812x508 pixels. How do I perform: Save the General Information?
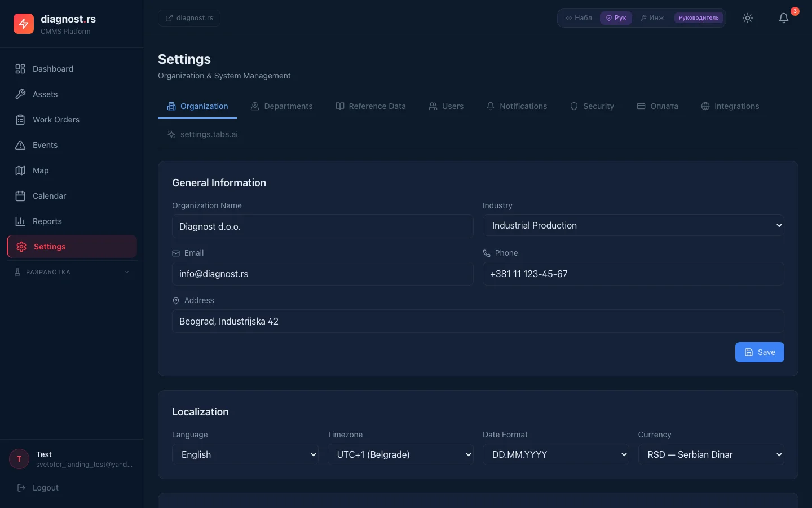[x=760, y=352]
